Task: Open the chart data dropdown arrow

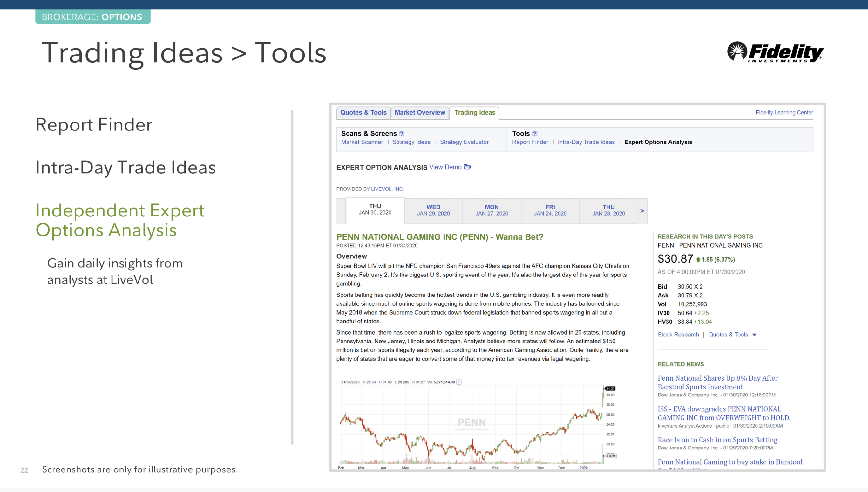Action: [459, 382]
